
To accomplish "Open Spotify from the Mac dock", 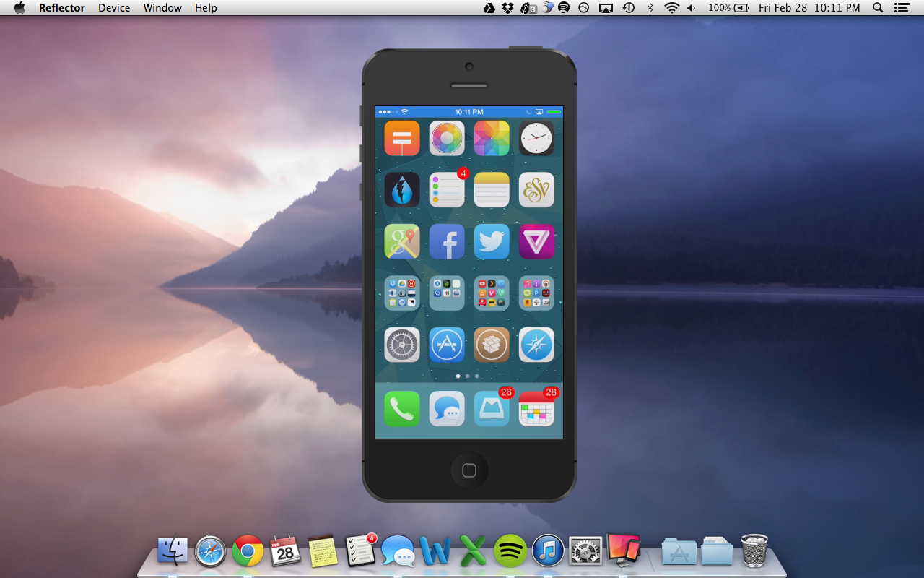I will [x=510, y=551].
